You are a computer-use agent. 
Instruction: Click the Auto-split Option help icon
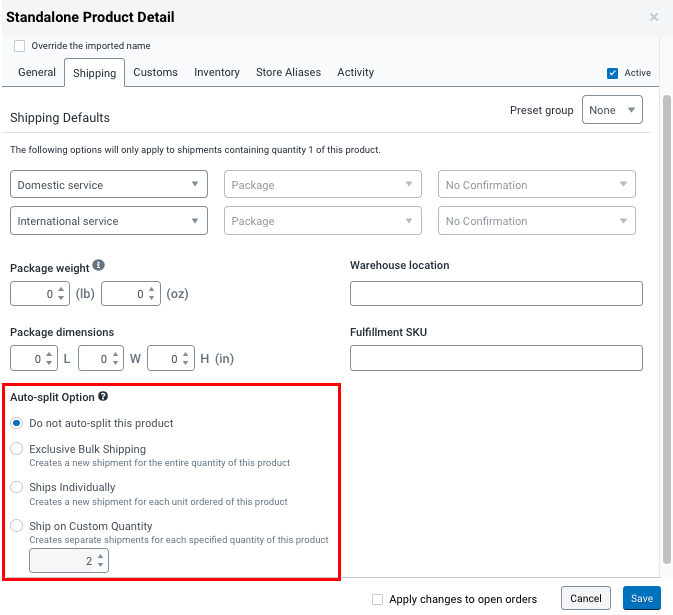click(103, 396)
